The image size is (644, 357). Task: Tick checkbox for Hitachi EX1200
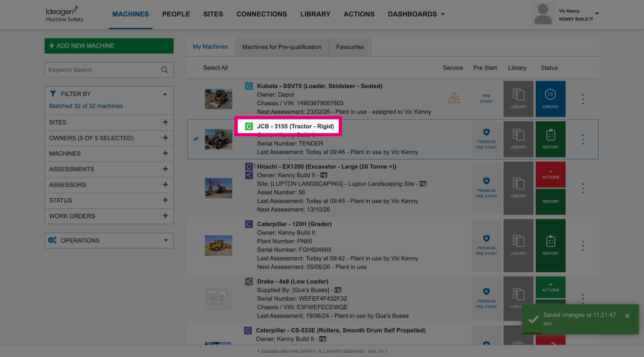click(x=196, y=188)
